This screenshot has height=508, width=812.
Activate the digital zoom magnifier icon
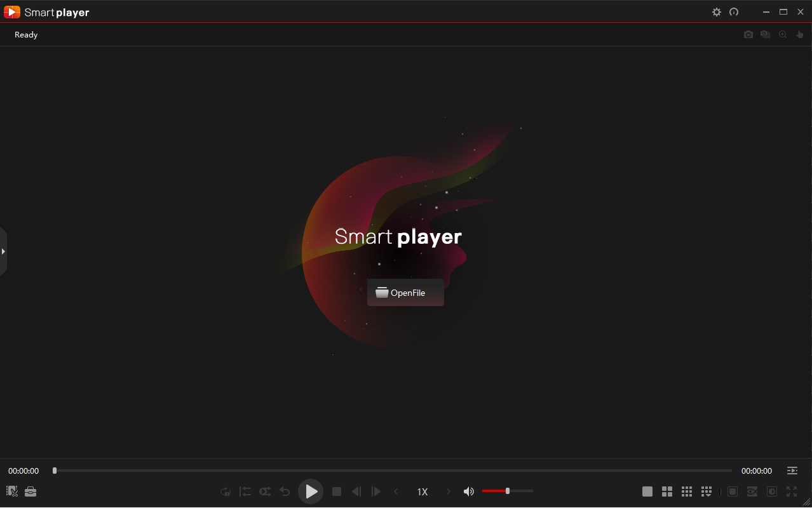click(x=783, y=35)
